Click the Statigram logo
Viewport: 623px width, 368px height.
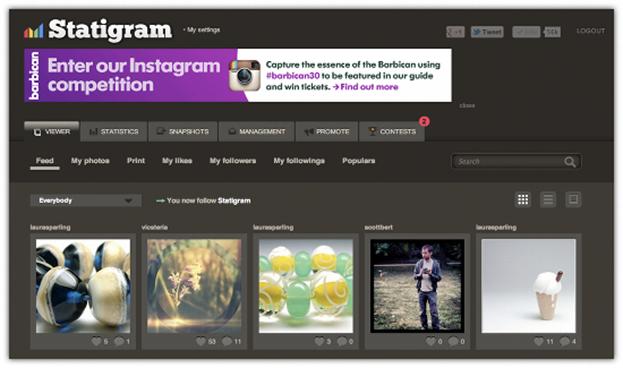pyautogui.click(x=98, y=30)
